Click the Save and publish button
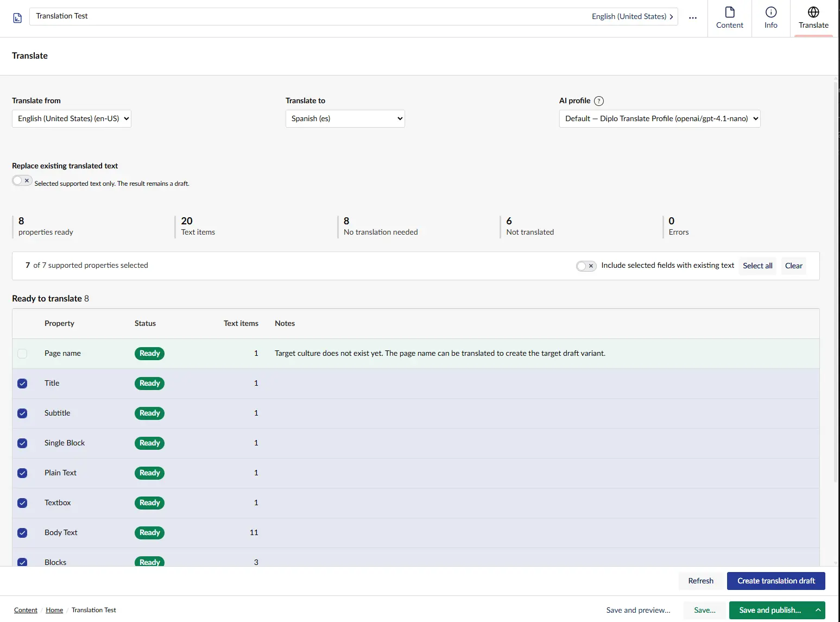Screen dimensions: 840x622 [x=770, y=610]
